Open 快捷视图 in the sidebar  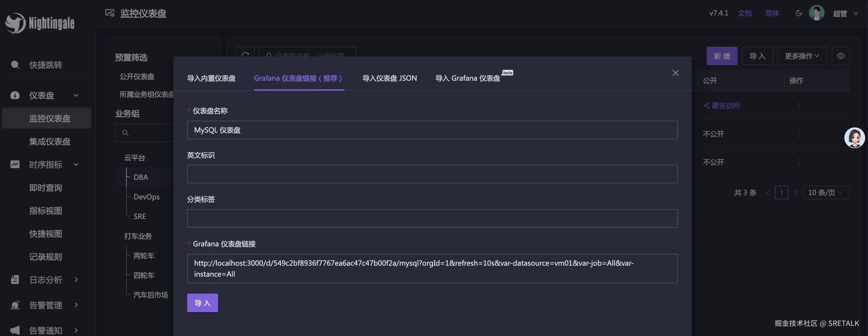pyautogui.click(x=46, y=234)
